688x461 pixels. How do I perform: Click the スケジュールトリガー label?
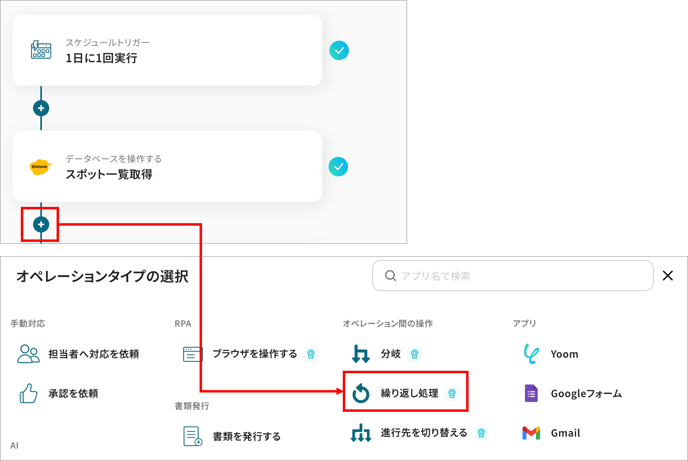pyautogui.click(x=108, y=43)
